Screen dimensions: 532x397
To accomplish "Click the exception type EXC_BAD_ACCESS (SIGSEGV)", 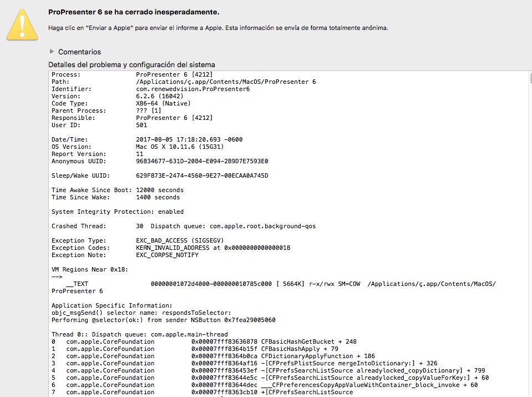I will (180, 240).
